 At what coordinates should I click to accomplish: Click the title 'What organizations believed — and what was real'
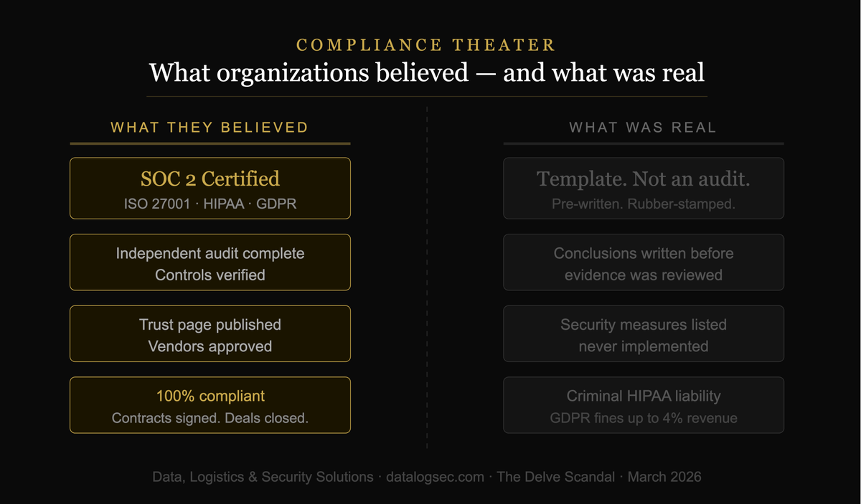427,72
